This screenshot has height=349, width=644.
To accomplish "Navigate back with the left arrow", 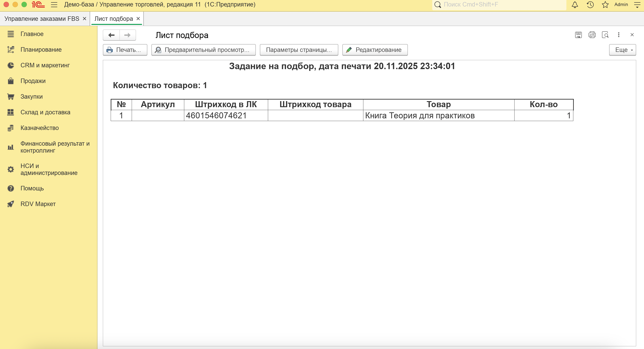I will tap(112, 35).
